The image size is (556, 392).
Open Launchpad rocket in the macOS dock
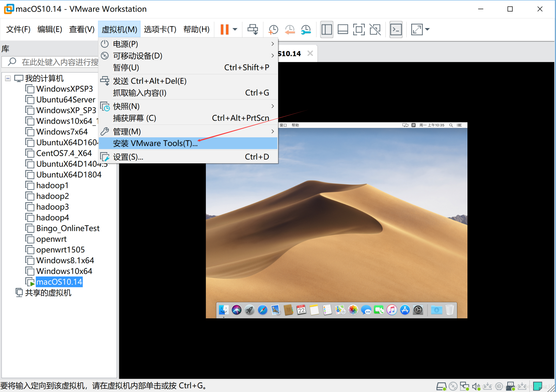249,310
